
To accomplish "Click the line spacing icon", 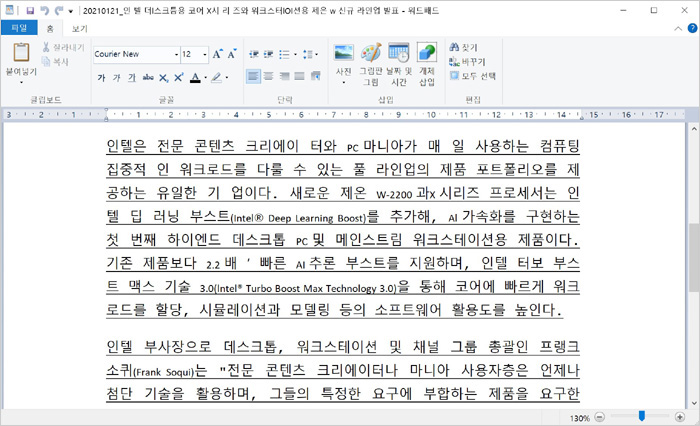I will 308,54.
